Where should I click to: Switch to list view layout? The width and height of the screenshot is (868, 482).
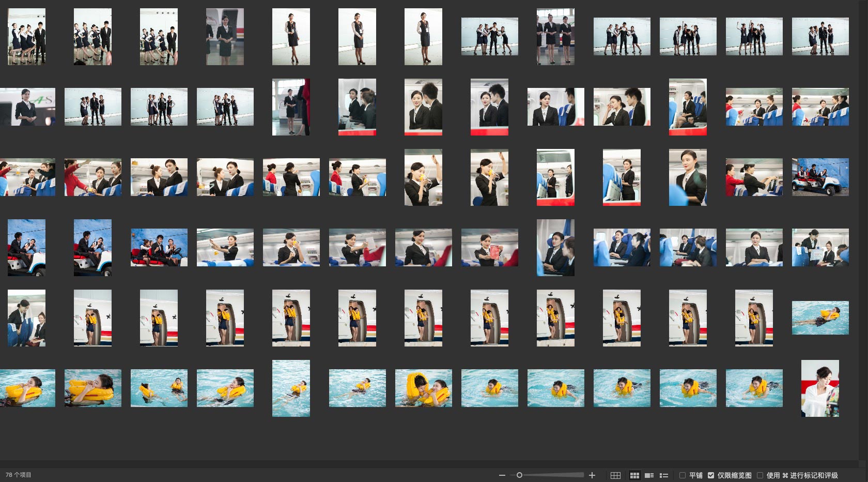pyautogui.click(x=664, y=475)
